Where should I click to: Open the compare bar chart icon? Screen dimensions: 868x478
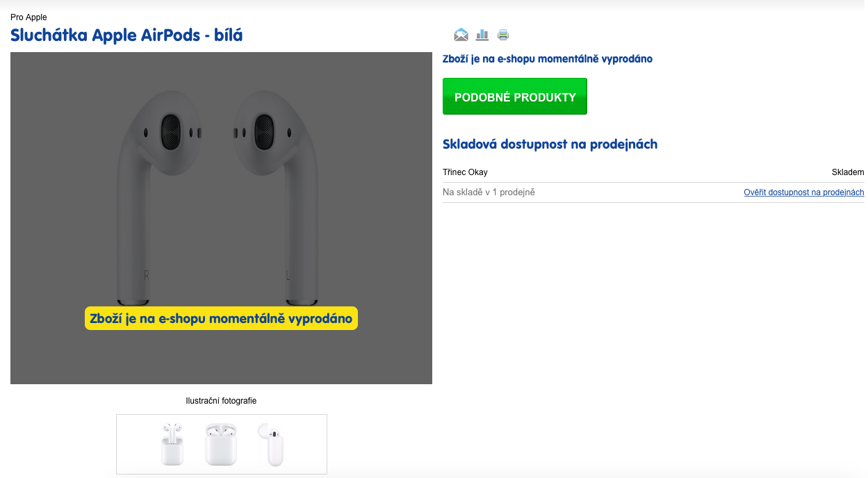[482, 35]
